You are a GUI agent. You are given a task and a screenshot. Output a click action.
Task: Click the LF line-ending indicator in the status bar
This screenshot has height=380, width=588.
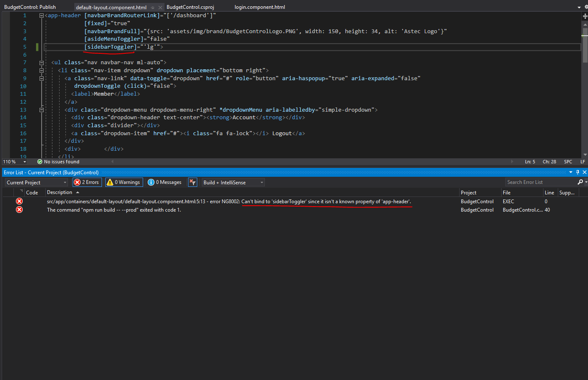point(583,161)
